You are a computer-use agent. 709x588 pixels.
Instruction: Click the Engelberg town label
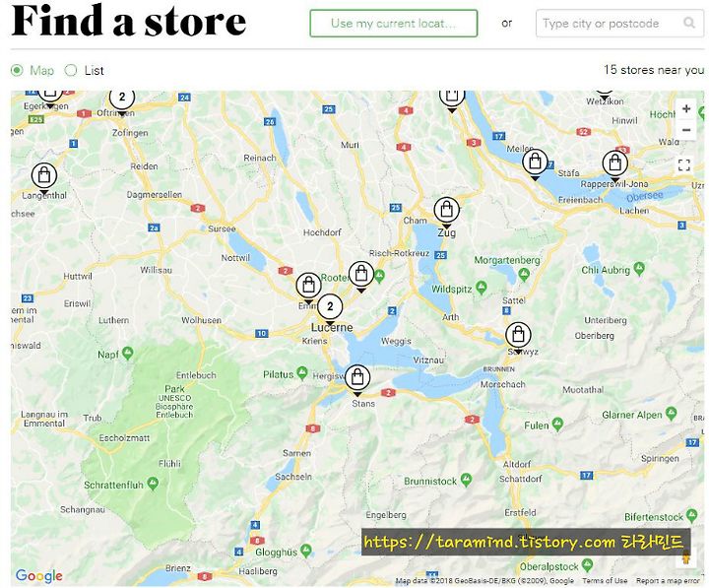[386, 515]
